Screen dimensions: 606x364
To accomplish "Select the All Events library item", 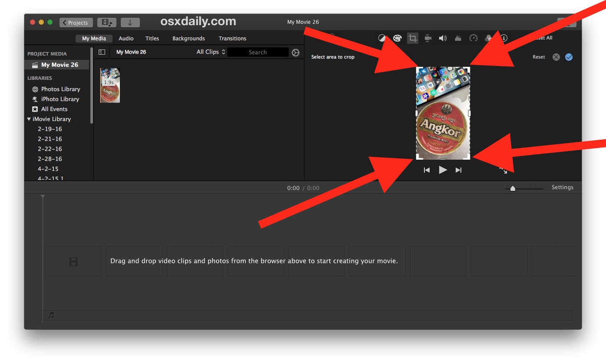I will click(x=54, y=109).
